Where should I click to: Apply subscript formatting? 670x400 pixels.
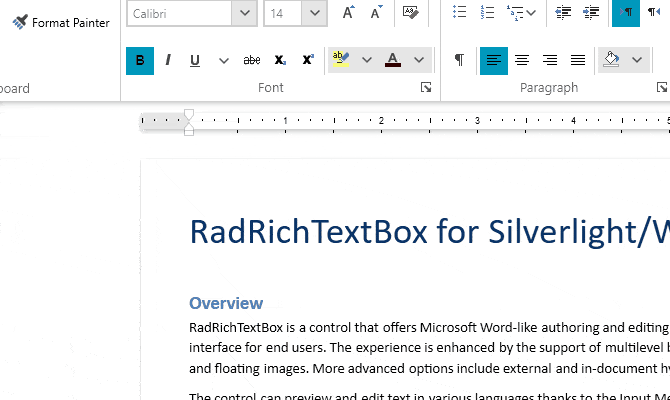[280, 60]
